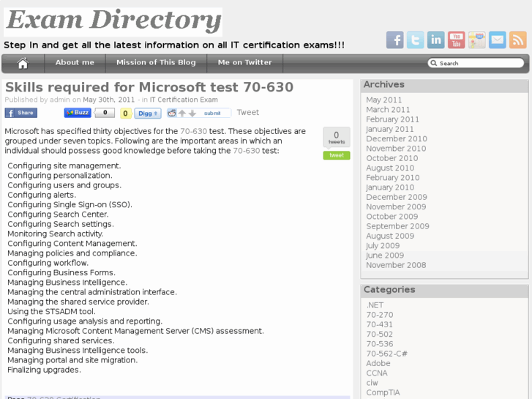This screenshot has height=399, width=532.
Task: Open the 70-502 category
Action: [379, 335]
